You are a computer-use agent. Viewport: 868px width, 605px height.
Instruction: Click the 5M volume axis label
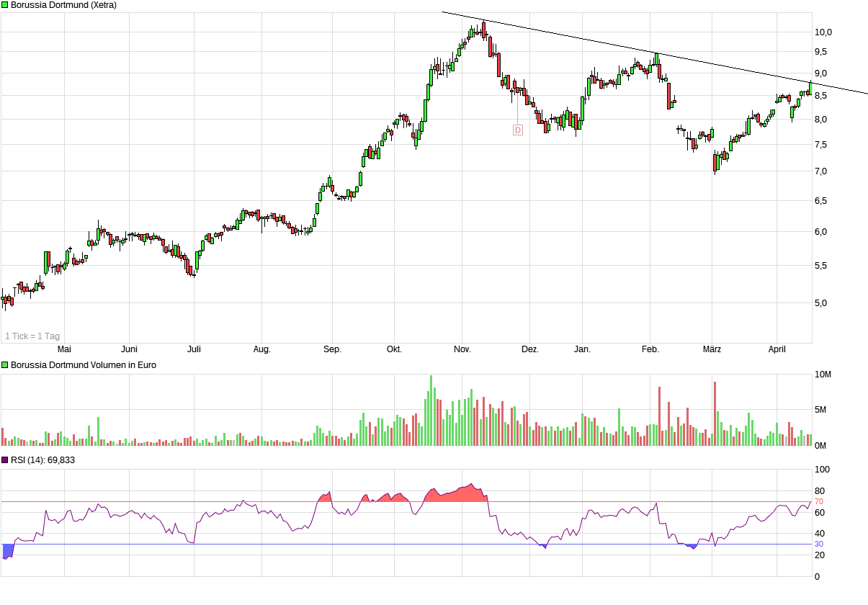821,410
